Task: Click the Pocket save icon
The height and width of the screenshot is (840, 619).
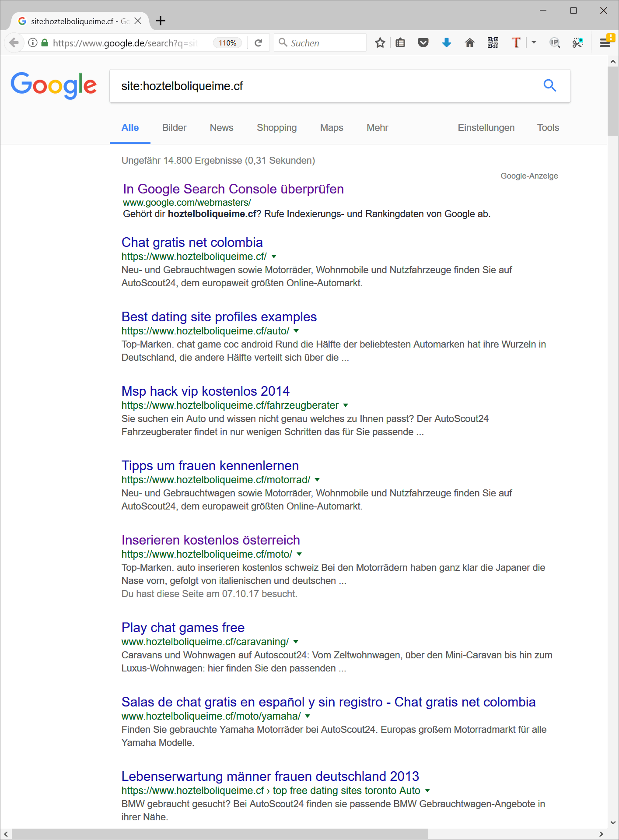Action: 423,43
